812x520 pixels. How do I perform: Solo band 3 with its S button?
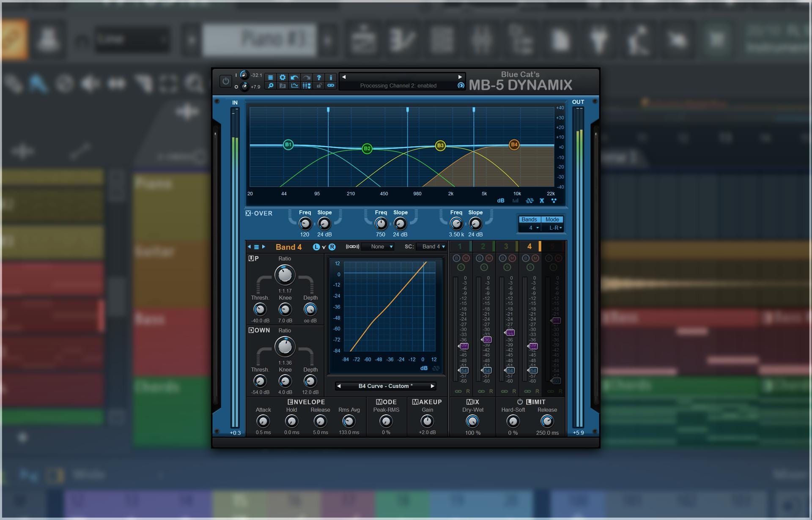pos(507,267)
